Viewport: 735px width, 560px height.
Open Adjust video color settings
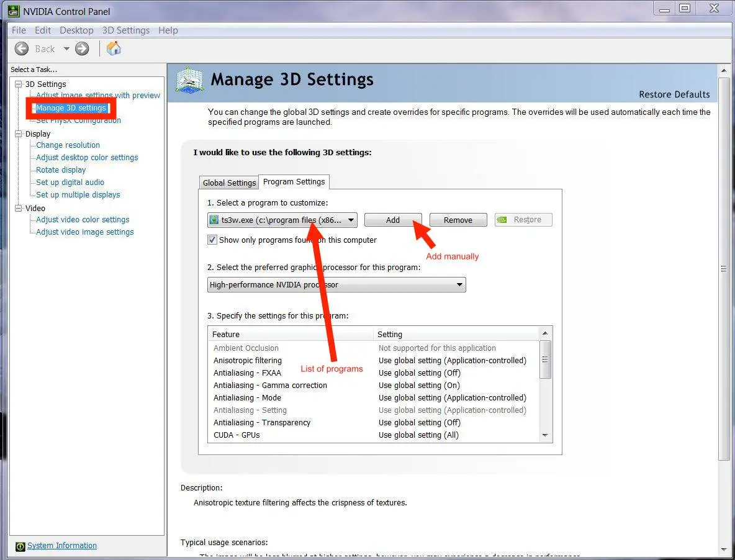pyautogui.click(x=83, y=219)
